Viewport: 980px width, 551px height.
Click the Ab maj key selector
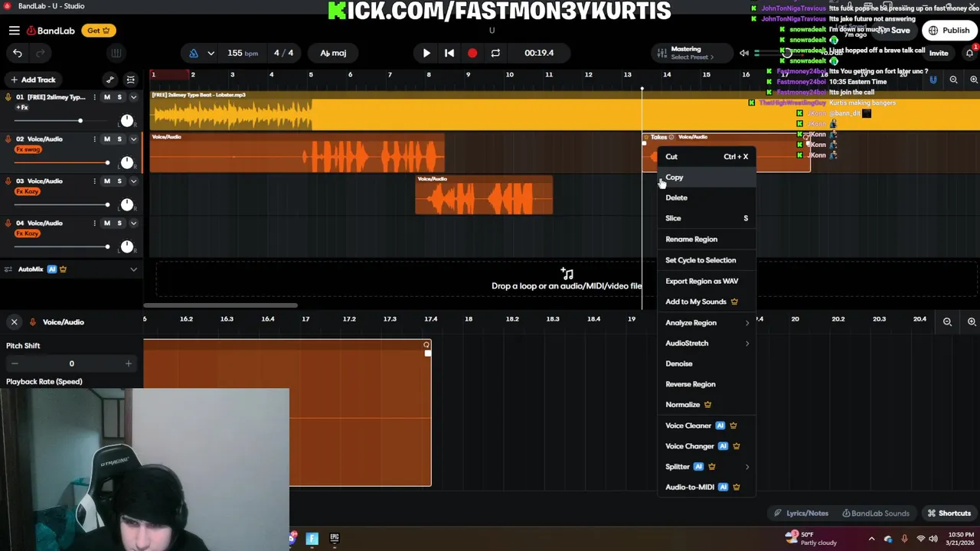[333, 53]
